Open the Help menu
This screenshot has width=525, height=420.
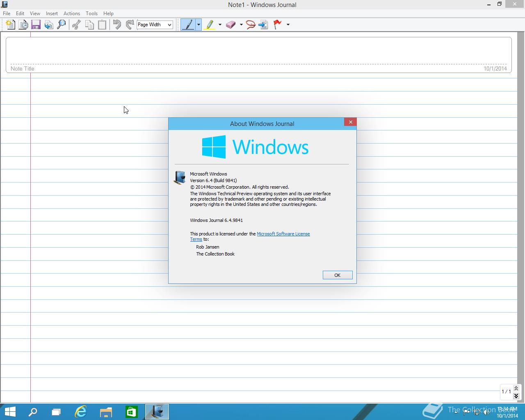coord(108,14)
